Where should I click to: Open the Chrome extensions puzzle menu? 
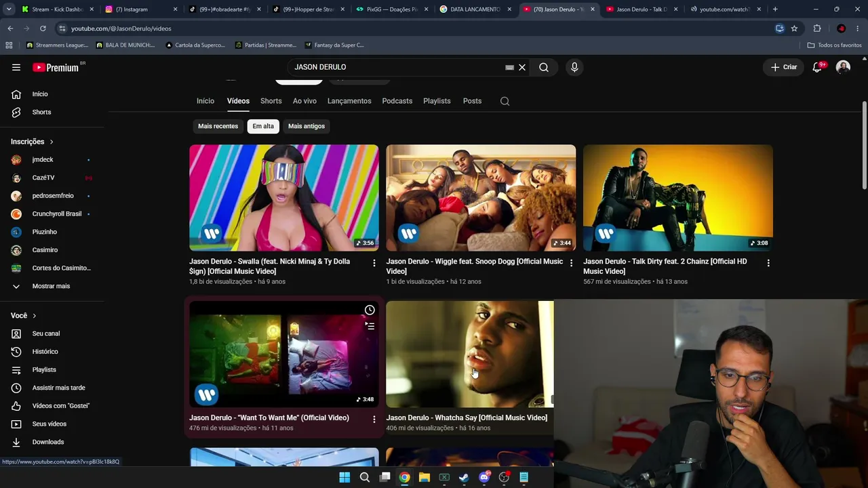(817, 28)
